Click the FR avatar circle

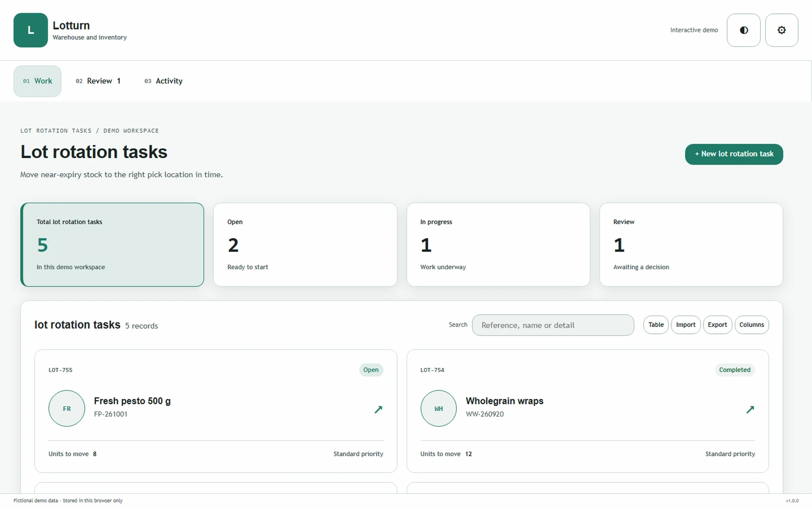[66, 408]
